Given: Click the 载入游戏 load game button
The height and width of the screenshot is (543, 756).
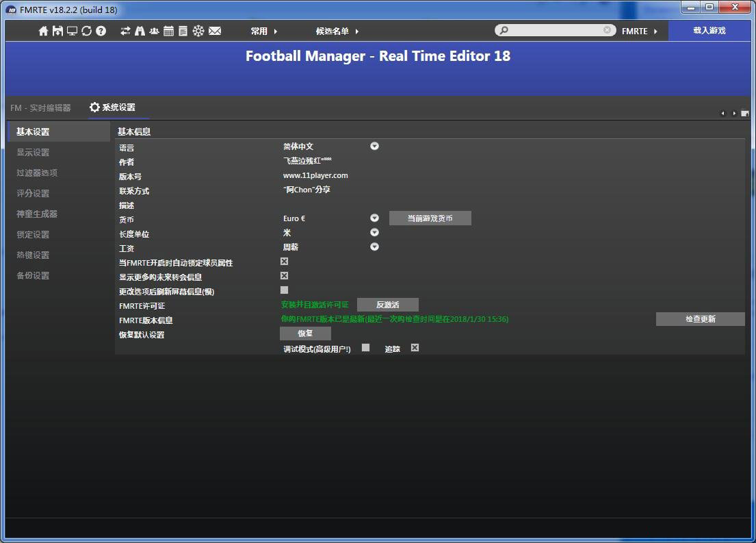Looking at the screenshot, I should [709, 30].
